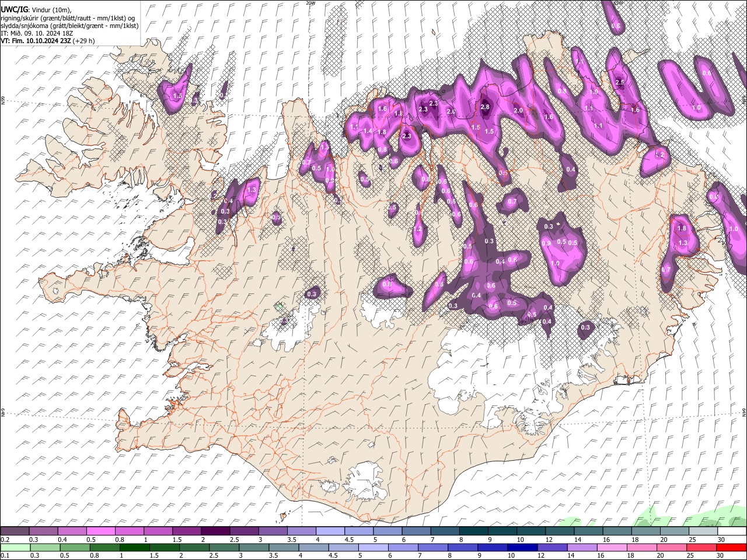Select white 30+ swatch ending the purple legend row
Screen dimensions: 747x560
click(x=732, y=531)
